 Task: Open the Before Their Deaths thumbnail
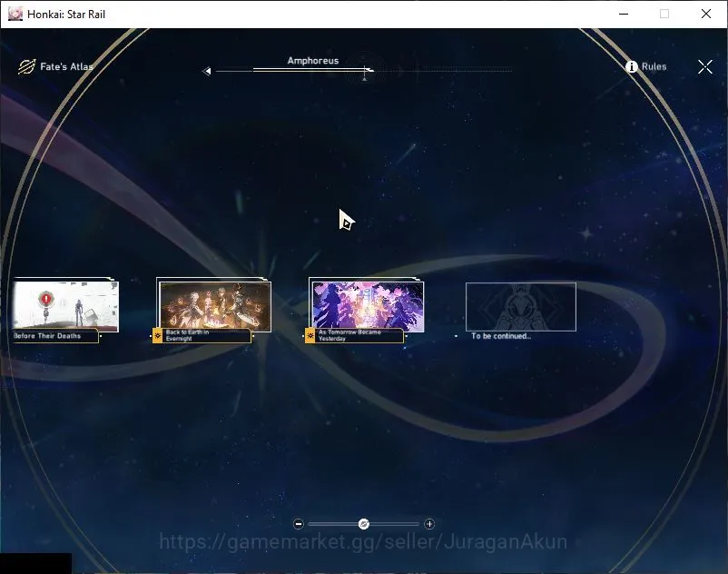[x=65, y=305]
